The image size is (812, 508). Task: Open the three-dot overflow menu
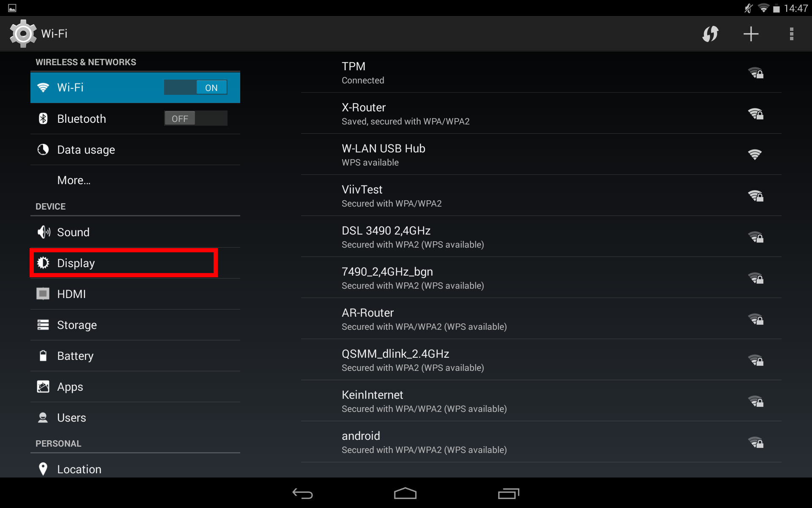[x=792, y=34]
